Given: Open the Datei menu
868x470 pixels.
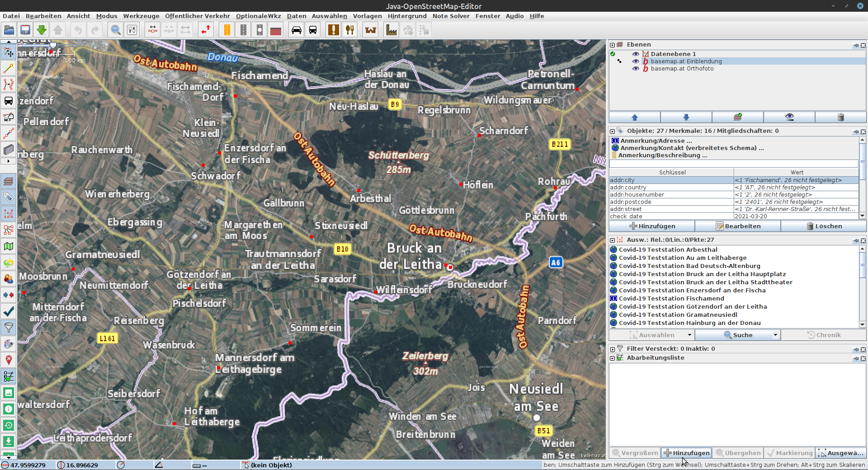Looking at the screenshot, I should coord(11,16).
